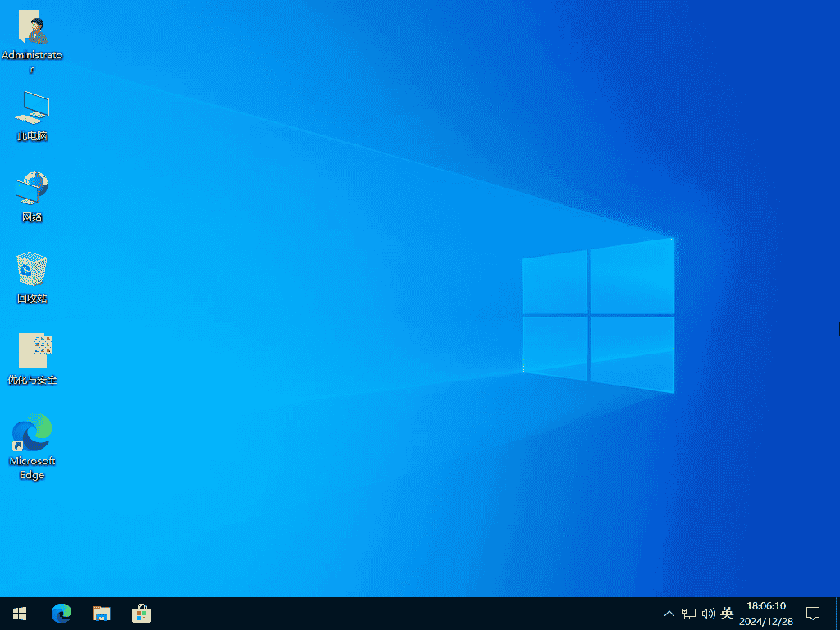Open File Explorer from the taskbar
The image size is (840, 630).
(x=101, y=614)
